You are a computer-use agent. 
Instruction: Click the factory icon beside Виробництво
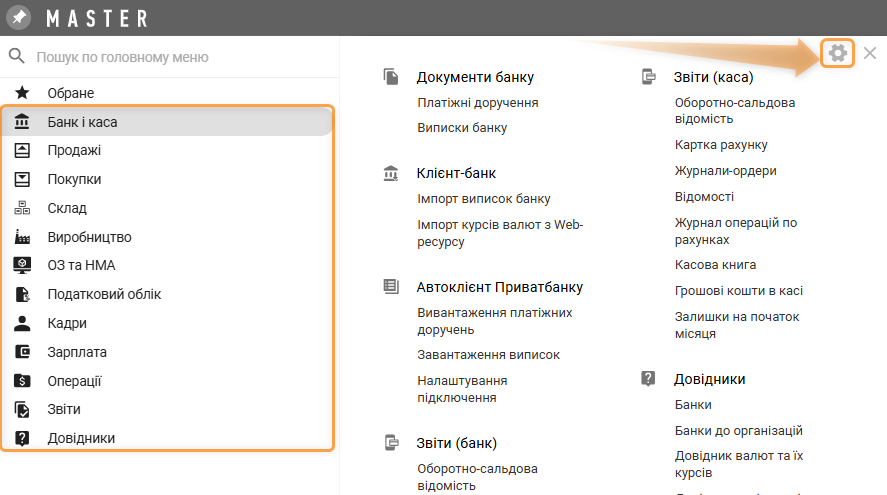click(x=22, y=237)
